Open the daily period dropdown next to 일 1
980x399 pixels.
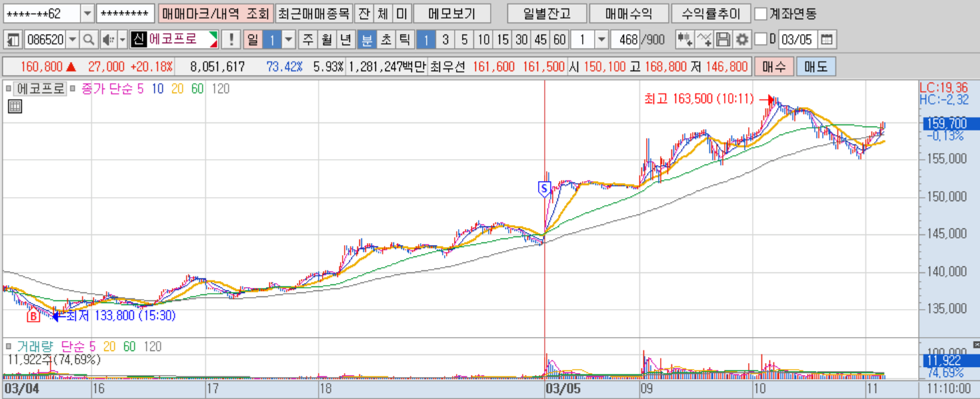288,40
